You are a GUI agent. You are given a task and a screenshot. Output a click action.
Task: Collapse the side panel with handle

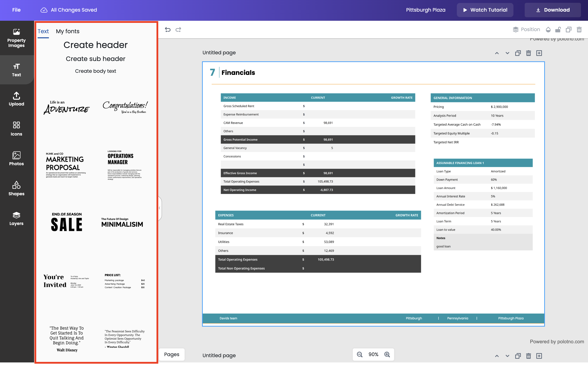[159, 208]
